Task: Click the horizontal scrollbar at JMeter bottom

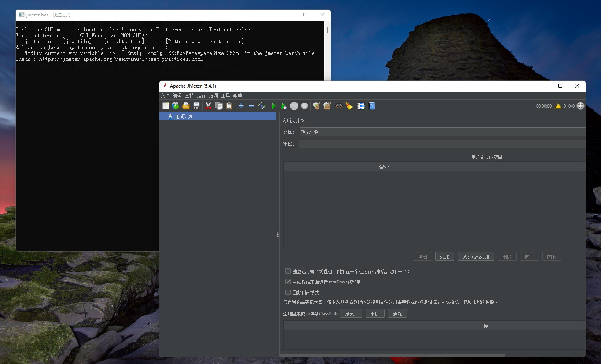Action: (x=392, y=355)
